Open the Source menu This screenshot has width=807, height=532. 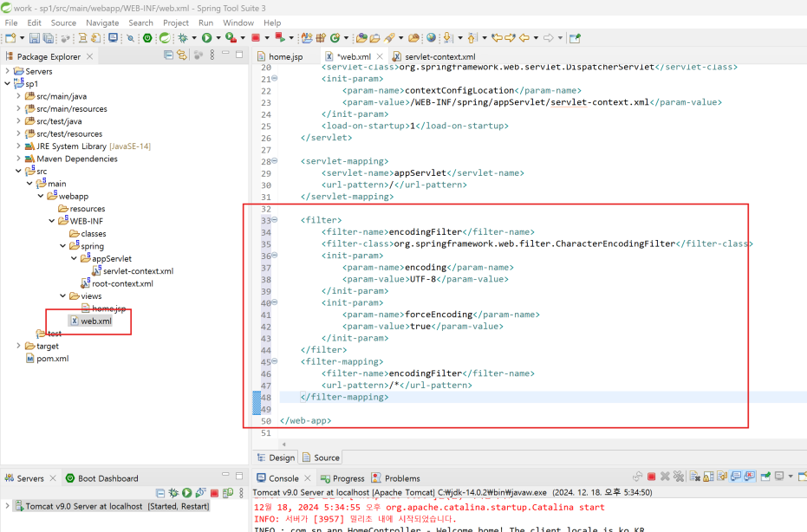(63, 23)
